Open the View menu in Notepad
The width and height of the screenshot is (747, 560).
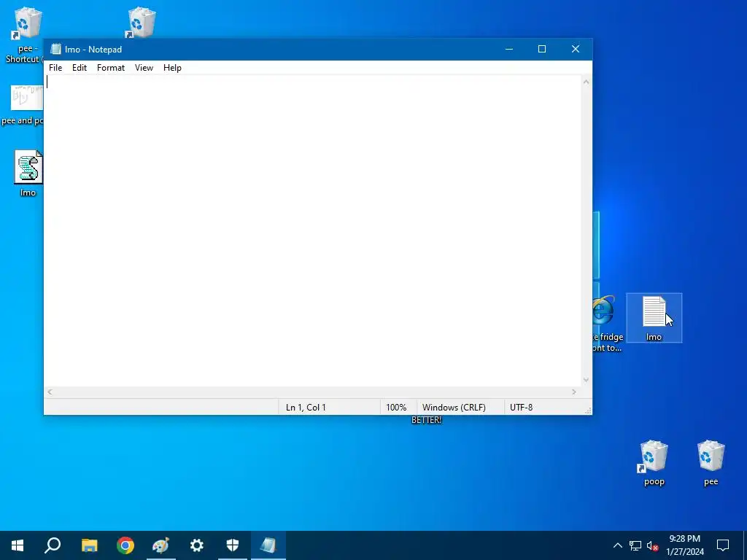(x=144, y=68)
